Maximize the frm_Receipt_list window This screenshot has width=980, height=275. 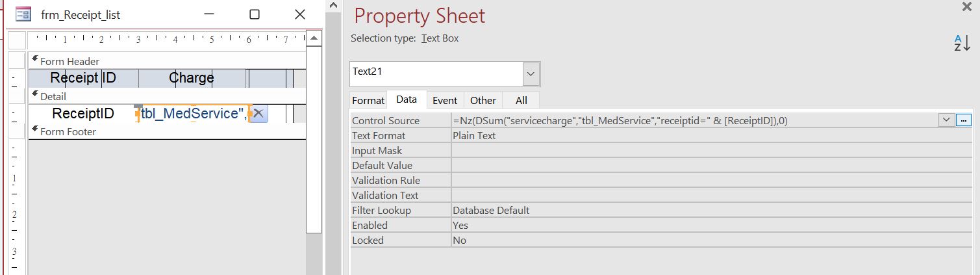pos(255,14)
